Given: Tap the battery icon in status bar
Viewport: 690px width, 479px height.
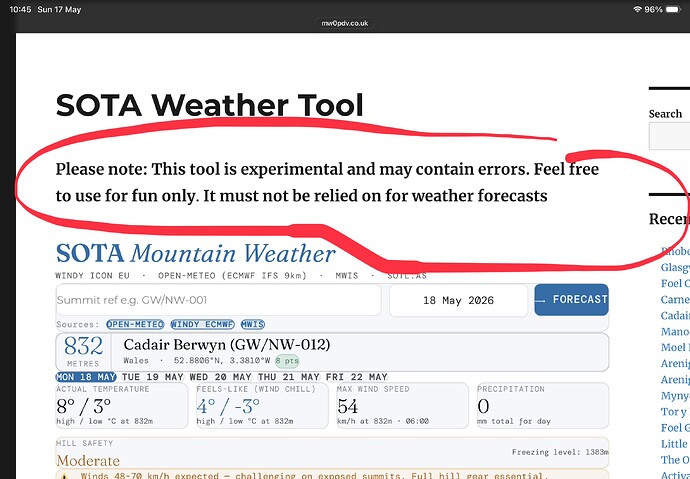Looking at the screenshot, I should [673, 9].
